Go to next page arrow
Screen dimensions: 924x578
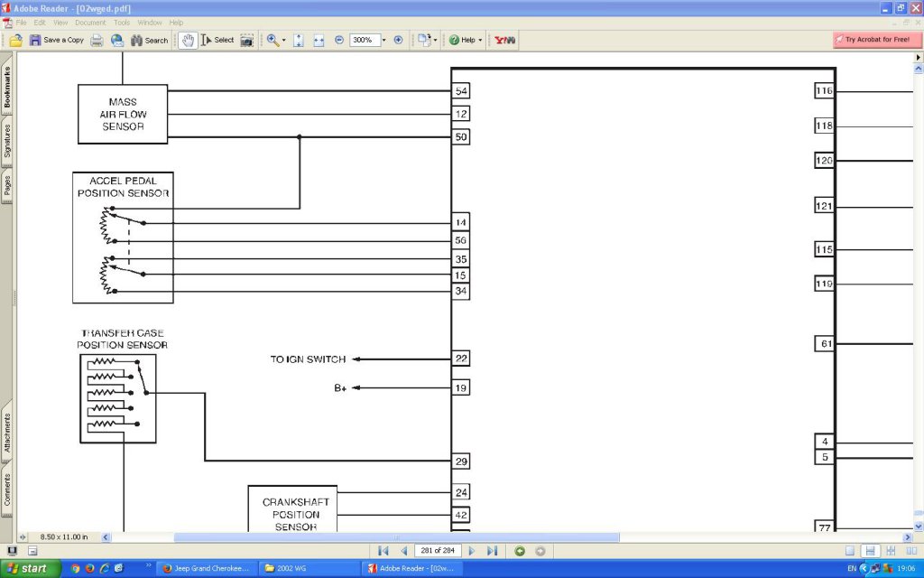tap(472, 551)
